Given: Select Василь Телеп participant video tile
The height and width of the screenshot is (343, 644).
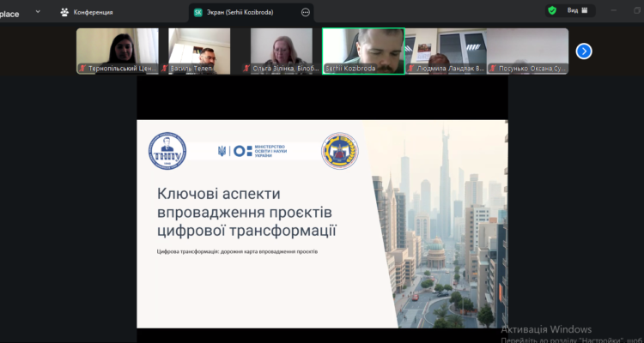Looking at the screenshot, I should click(x=199, y=51).
